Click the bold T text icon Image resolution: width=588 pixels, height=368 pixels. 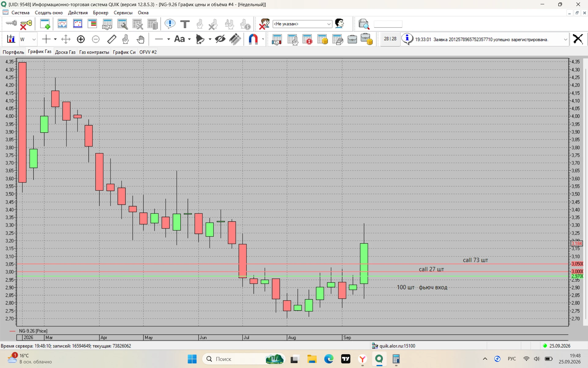185,24
